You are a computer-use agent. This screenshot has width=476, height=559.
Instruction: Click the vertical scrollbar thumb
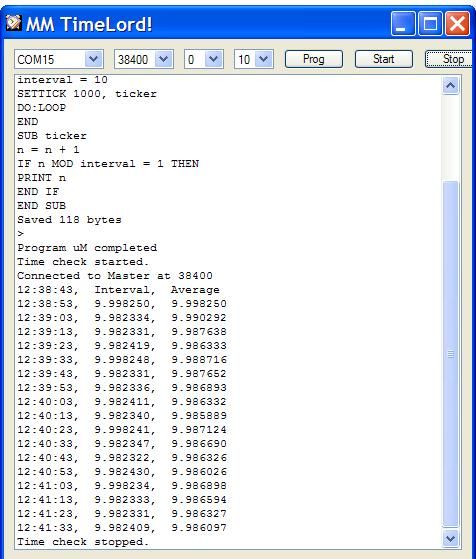click(450, 354)
